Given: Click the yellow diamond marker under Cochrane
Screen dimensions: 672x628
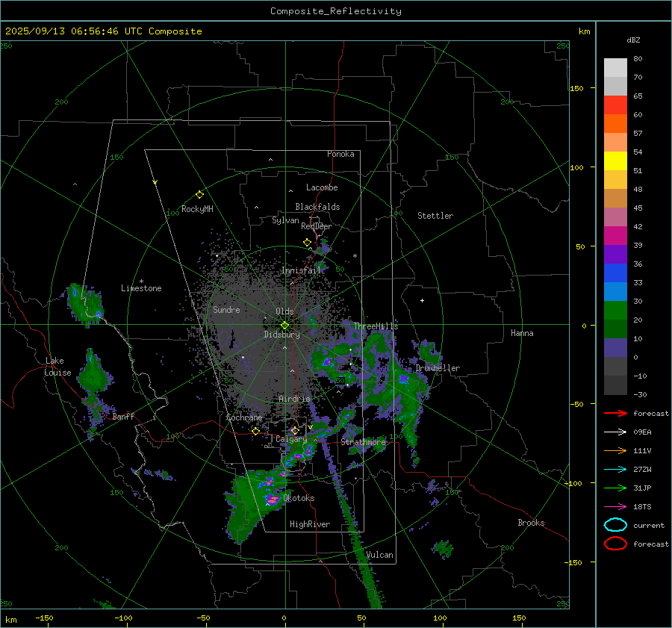Looking at the screenshot, I should pos(256,431).
